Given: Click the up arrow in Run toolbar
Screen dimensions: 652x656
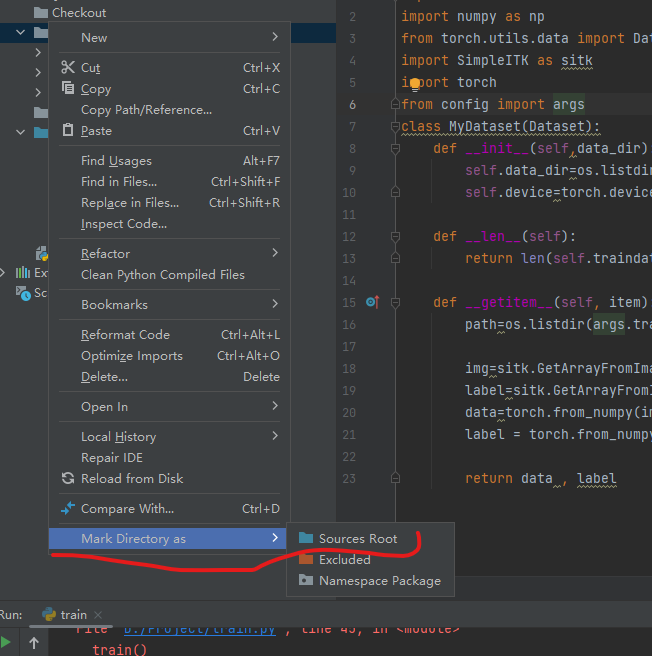Looking at the screenshot, I should click(x=34, y=643).
